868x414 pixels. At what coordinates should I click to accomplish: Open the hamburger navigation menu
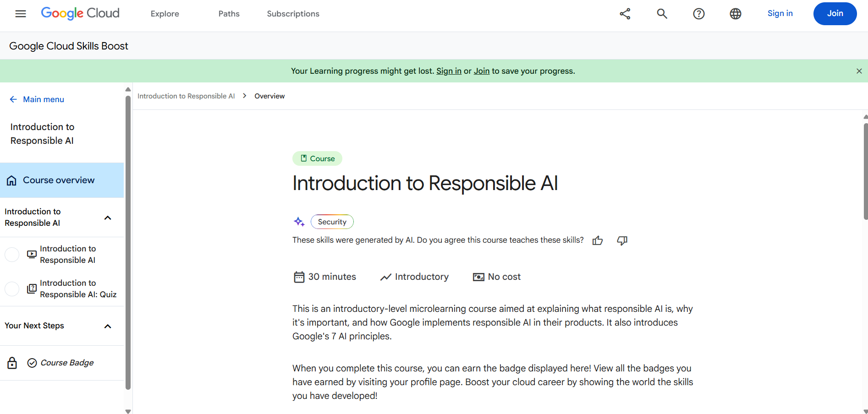[21, 14]
